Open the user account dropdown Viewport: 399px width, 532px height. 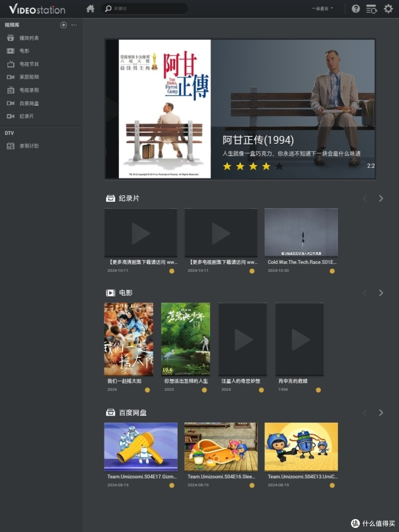(x=322, y=9)
